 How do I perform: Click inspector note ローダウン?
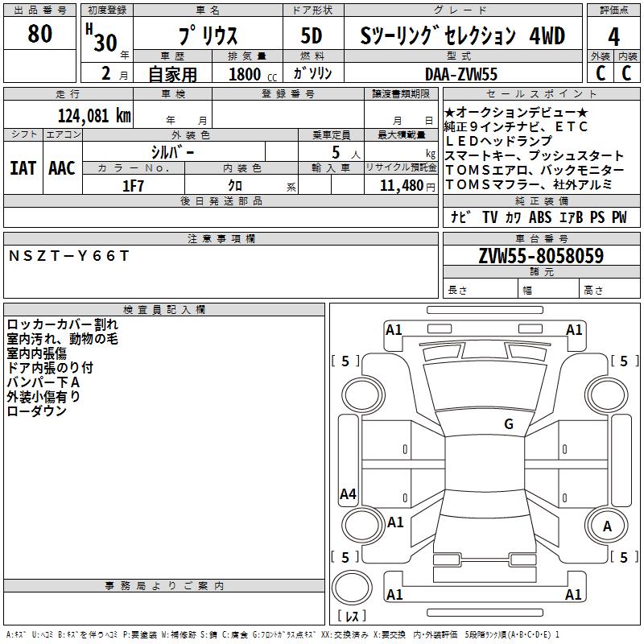[36, 411]
